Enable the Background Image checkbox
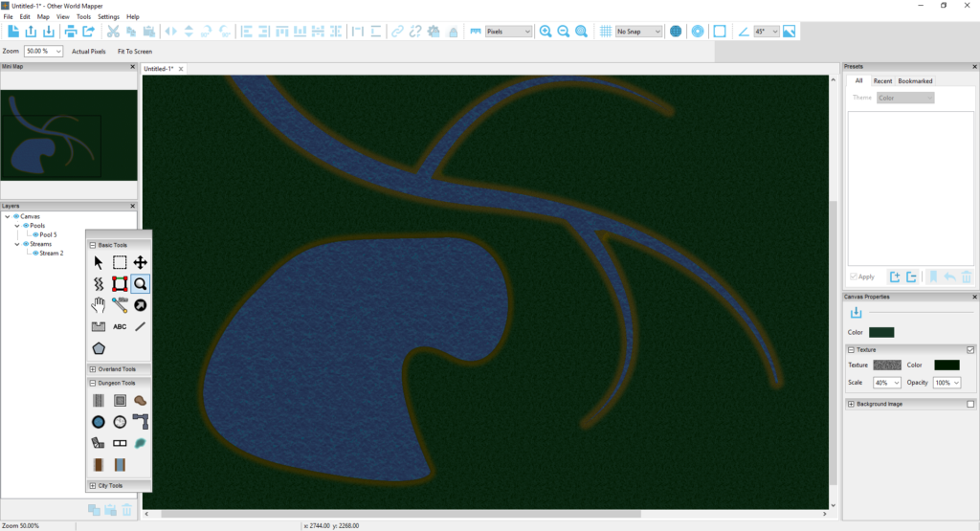Image resolution: width=980 pixels, height=531 pixels. 970,405
